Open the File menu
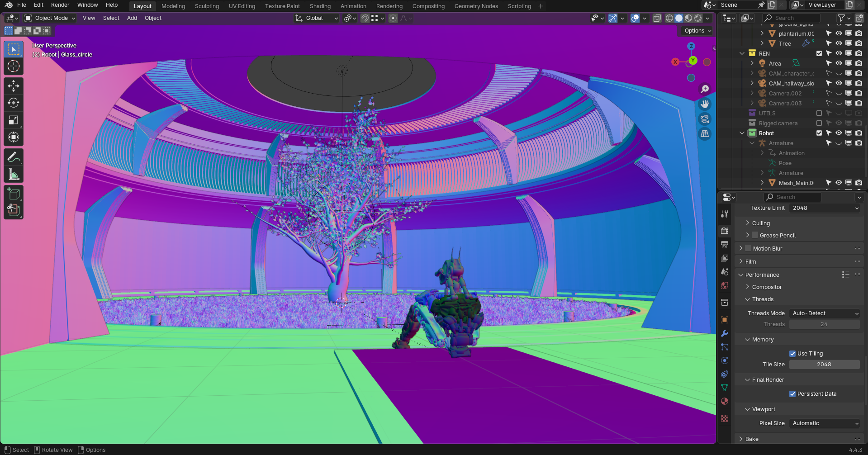The width and height of the screenshot is (868, 455). tap(22, 5)
